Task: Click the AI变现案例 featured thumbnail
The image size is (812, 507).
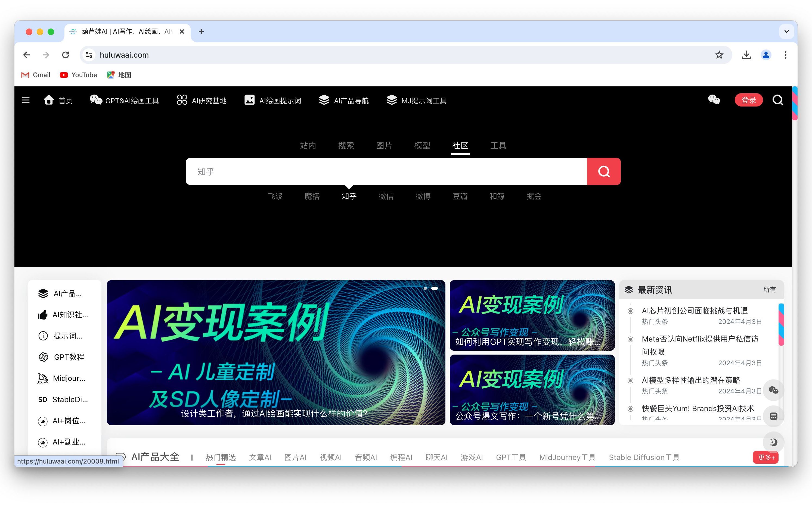Action: coord(275,353)
